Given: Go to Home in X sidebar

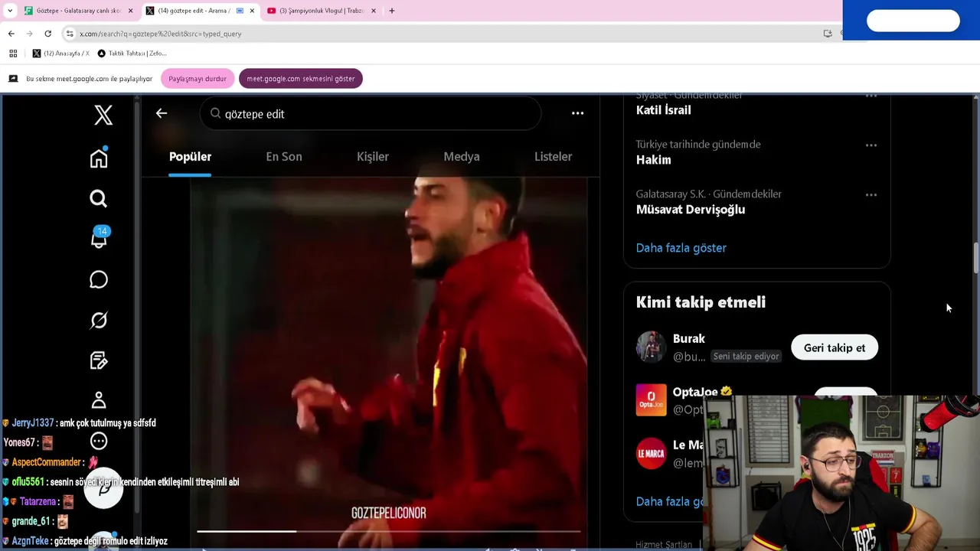Looking at the screenshot, I should [x=99, y=158].
